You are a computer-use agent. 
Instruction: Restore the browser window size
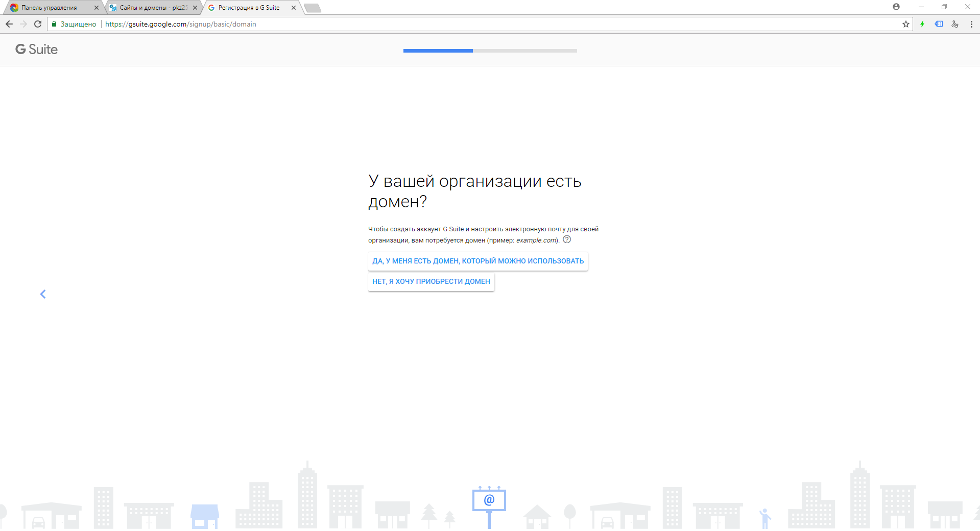(944, 7)
